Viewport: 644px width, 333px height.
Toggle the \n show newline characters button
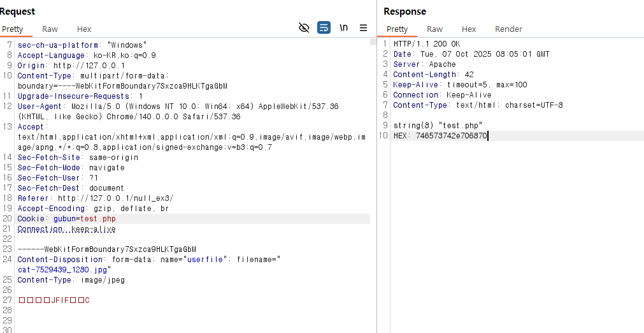click(x=344, y=27)
